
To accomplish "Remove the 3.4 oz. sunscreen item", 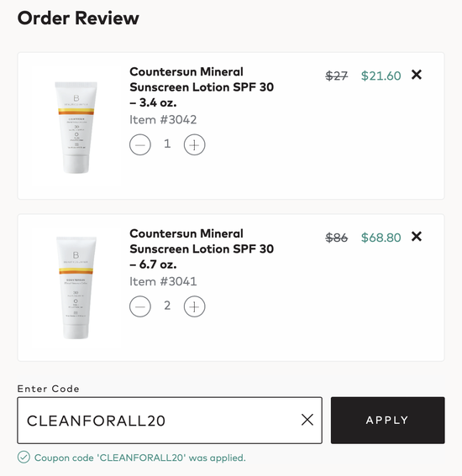I will [x=417, y=75].
